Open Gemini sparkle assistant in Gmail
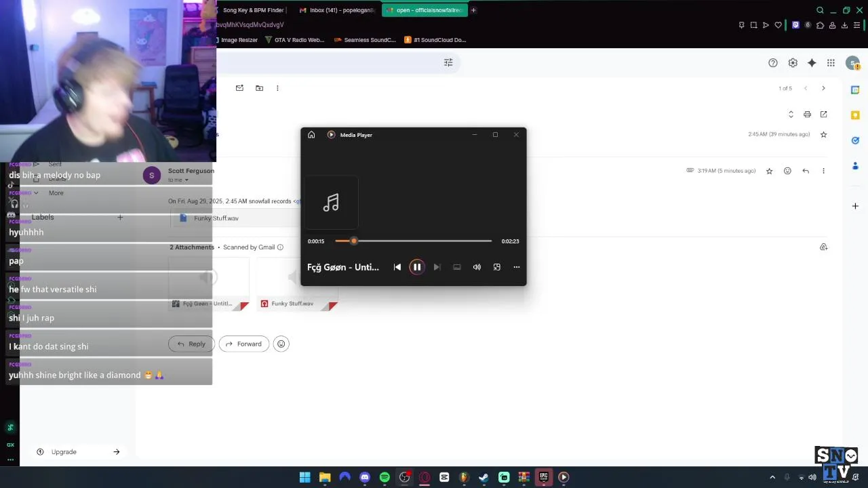Image resolution: width=868 pixels, height=488 pixels. 812,63
